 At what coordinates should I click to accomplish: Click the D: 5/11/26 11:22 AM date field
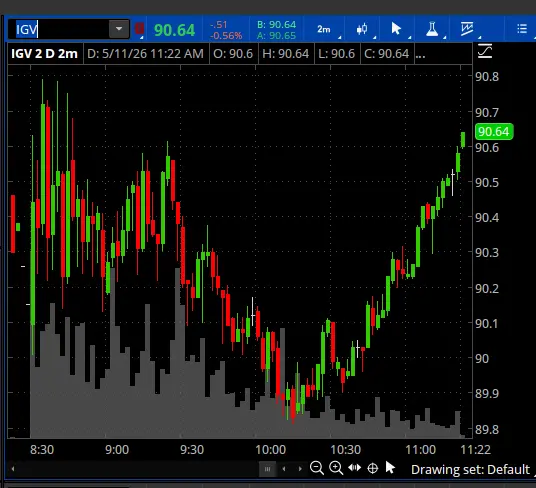(x=145, y=54)
